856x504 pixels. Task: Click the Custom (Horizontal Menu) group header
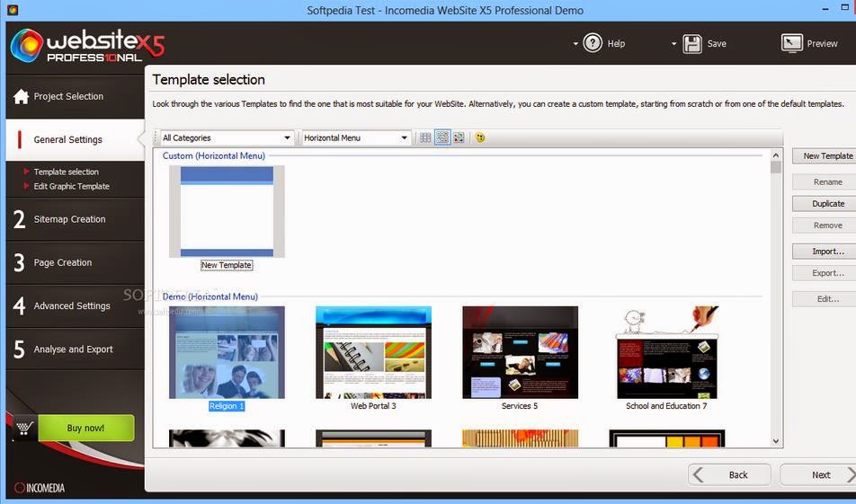pos(213,156)
